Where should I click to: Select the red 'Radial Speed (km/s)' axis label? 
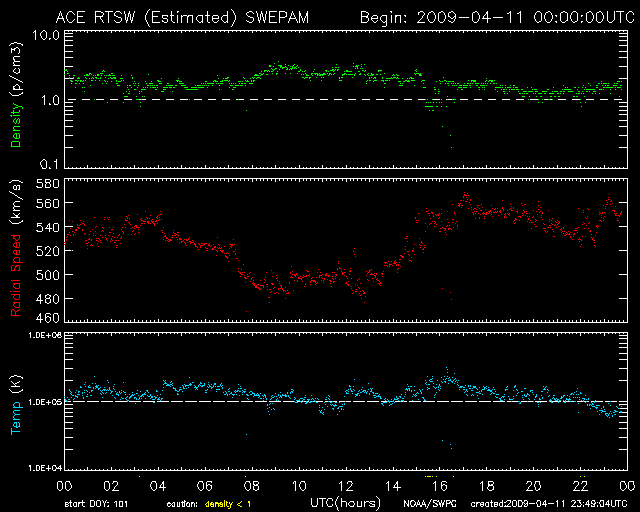click(x=16, y=248)
